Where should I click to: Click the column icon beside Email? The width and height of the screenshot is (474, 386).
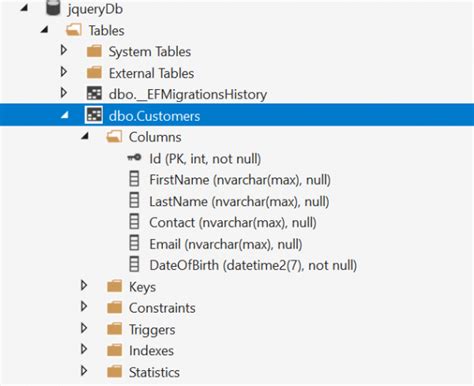(134, 243)
